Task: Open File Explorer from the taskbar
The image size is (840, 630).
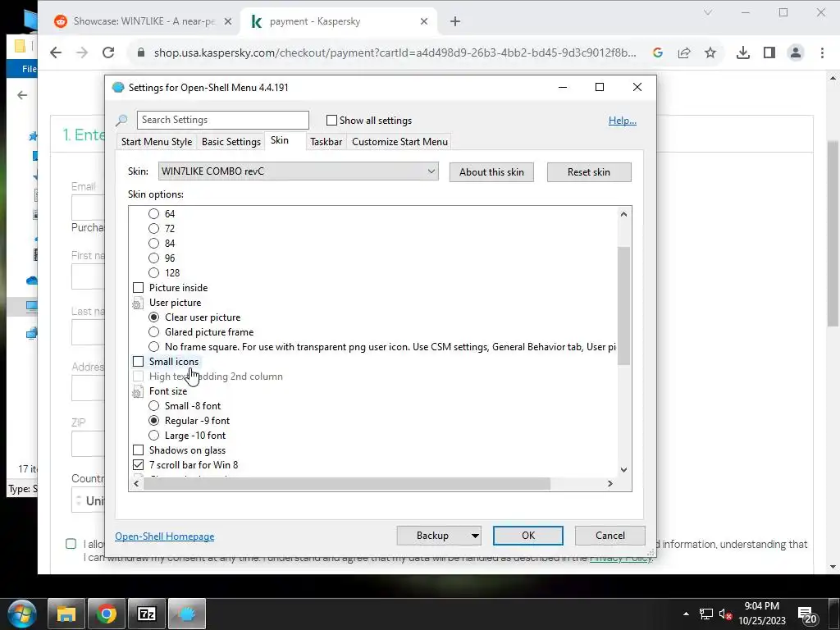Action: [66, 614]
